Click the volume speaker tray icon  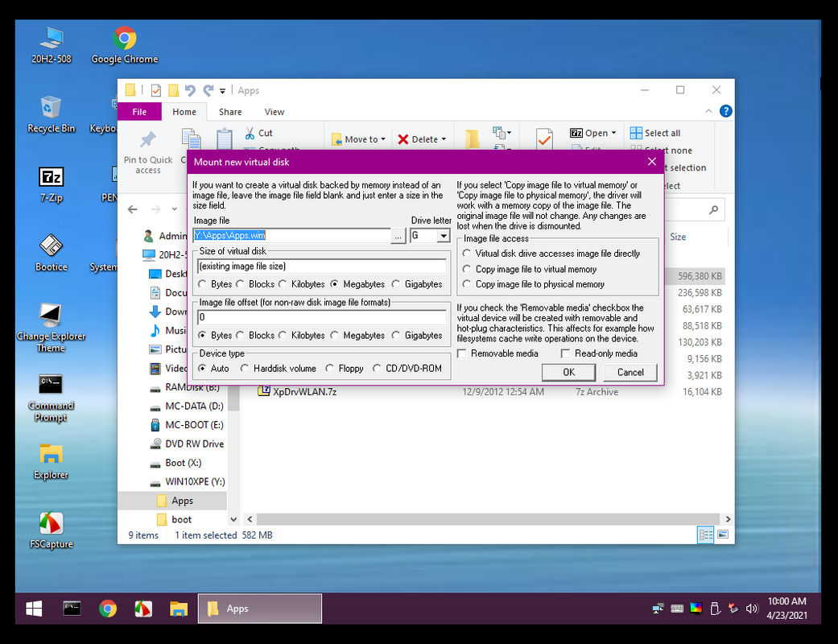[752, 609]
